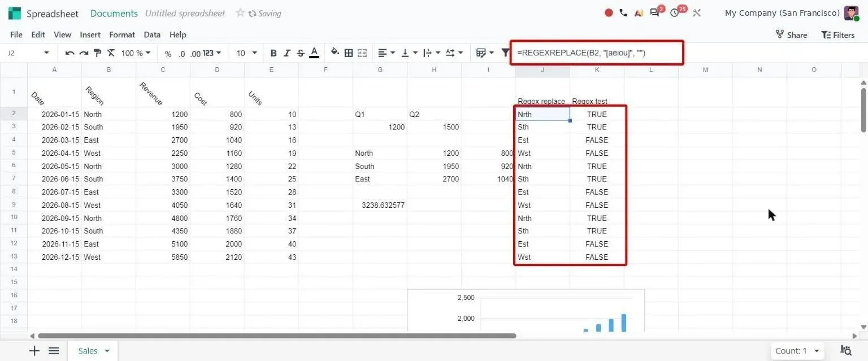
Task: Open the font size 10 dropdown
Action: click(x=246, y=53)
